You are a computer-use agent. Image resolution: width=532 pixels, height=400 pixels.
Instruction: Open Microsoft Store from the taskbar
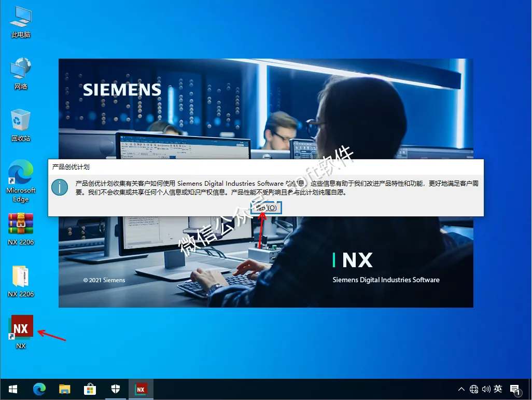pos(90,389)
